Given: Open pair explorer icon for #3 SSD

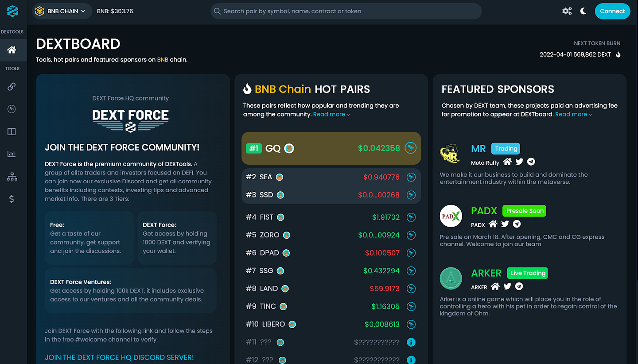Looking at the screenshot, I should click(411, 195).
